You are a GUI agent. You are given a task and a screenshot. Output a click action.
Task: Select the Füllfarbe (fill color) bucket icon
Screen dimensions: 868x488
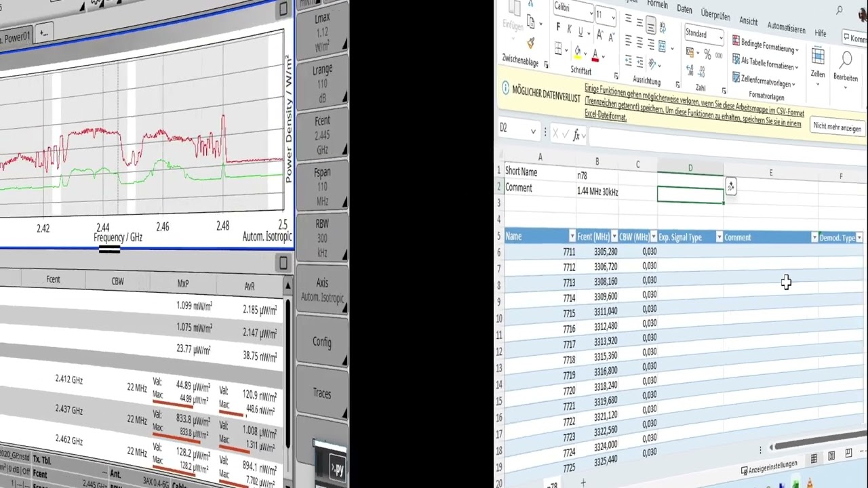578,52
